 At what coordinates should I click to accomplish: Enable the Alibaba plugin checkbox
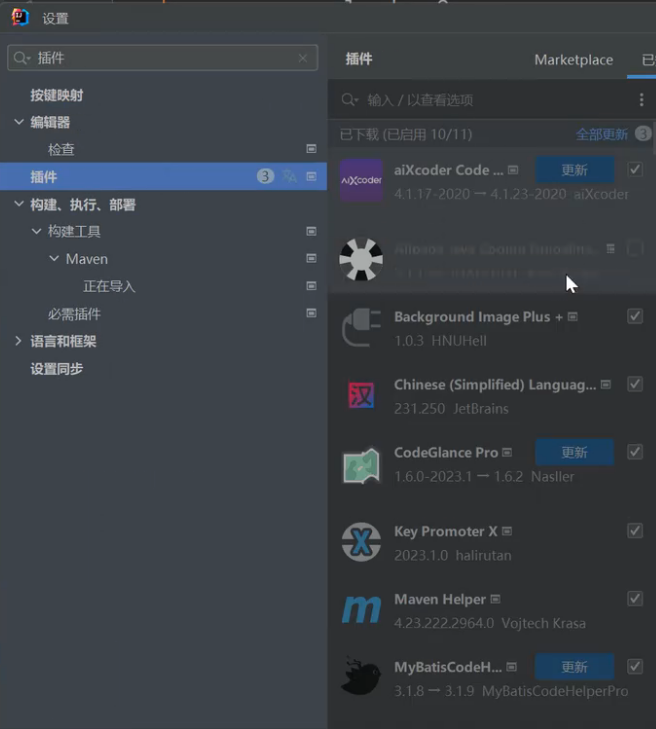tap(635, 248)
